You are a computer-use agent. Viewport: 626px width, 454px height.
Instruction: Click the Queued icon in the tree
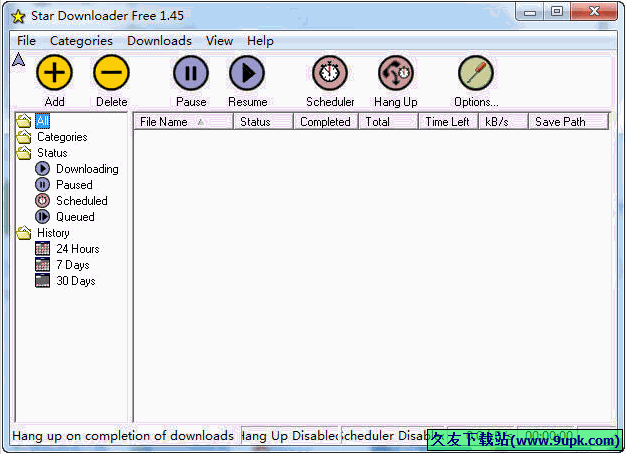pyautogui.click(x=42, y=217)
